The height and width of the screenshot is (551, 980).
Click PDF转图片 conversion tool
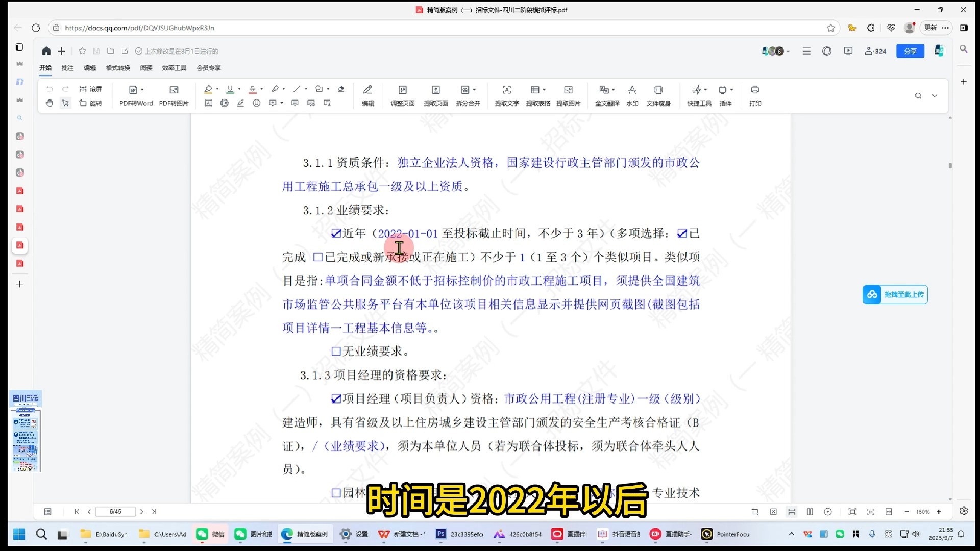[174, 95]
